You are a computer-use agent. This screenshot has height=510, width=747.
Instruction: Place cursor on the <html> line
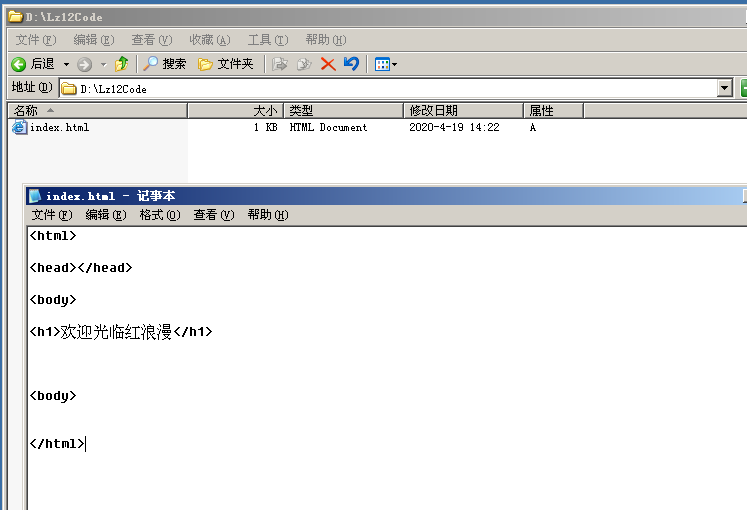[x=53, y=236]
